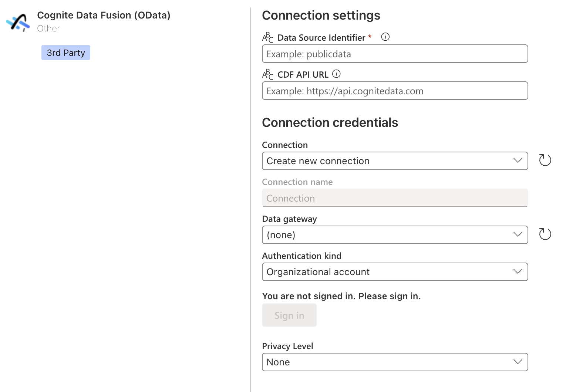Screen dimensions: 566x392
Task: Click the 3rd Party badge
Action: point(65,53)
